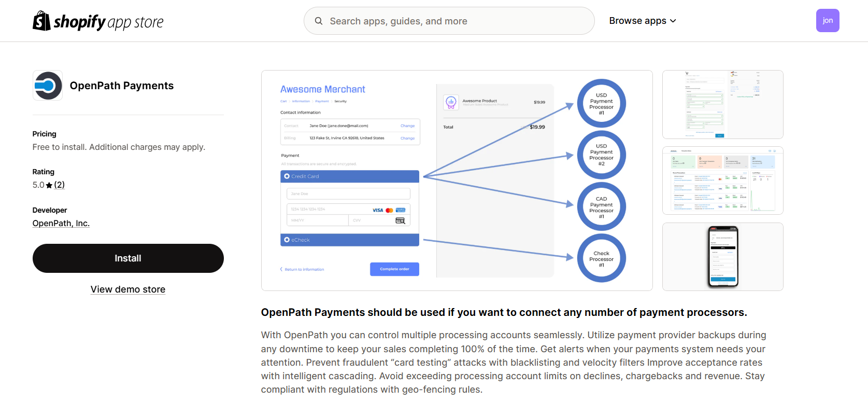Screen dimensions: 868x402
Task: Click the headline about connecting payment processors
Action: pos(504,312)
